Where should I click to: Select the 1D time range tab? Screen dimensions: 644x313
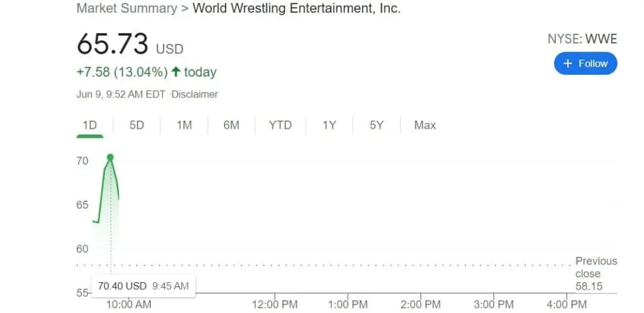[x=89, y=125]
